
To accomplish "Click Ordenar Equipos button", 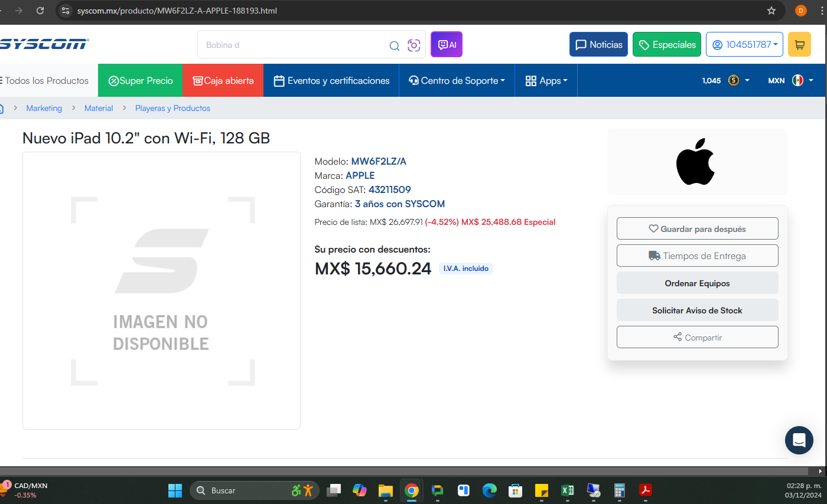I will 697,283.
